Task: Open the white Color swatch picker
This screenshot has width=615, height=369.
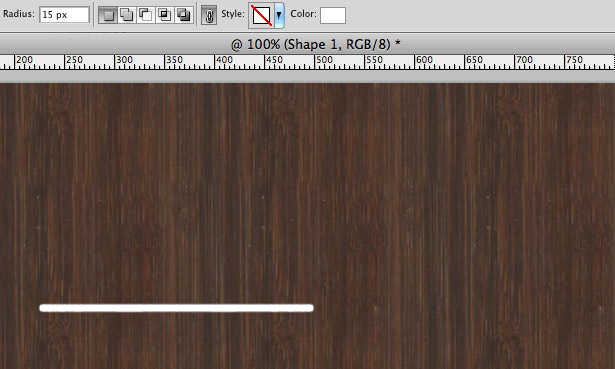Action: tap(333, 15)
